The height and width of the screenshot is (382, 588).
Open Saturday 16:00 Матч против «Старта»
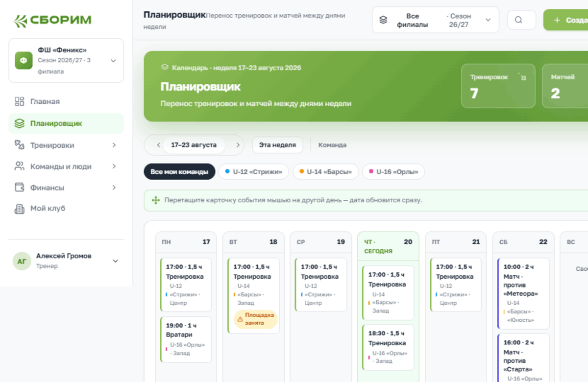(523, 358)
